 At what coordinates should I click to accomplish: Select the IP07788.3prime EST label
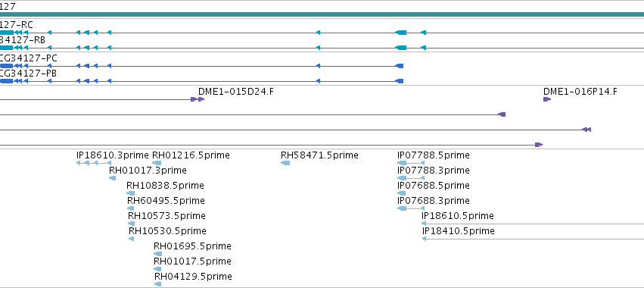(x=434, y=171)
